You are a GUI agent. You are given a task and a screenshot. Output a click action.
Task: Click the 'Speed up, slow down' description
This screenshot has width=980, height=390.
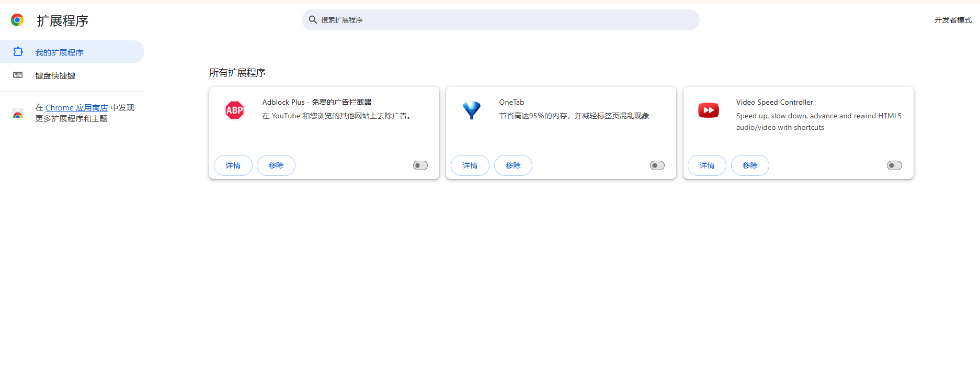(819, 121)
